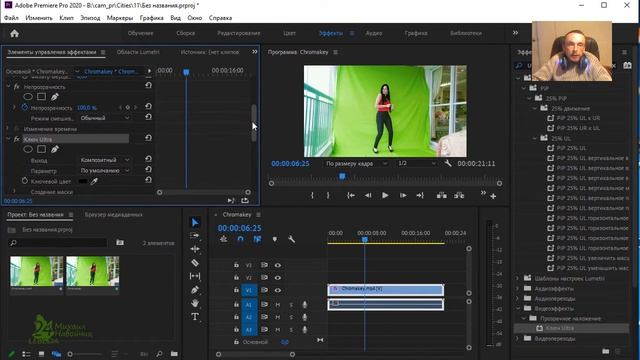Enable voice-over record on A1 track
This screenshot has width=640, height=360.
click(304, 305)
